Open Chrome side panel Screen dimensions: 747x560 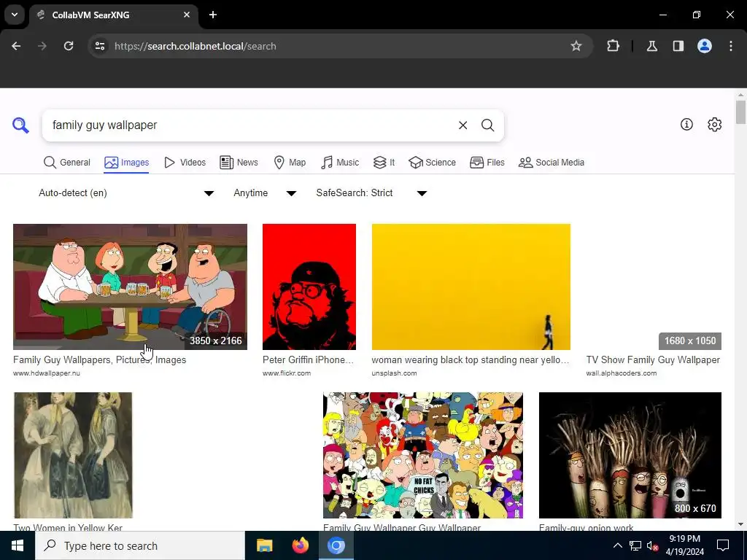point(678,46)
